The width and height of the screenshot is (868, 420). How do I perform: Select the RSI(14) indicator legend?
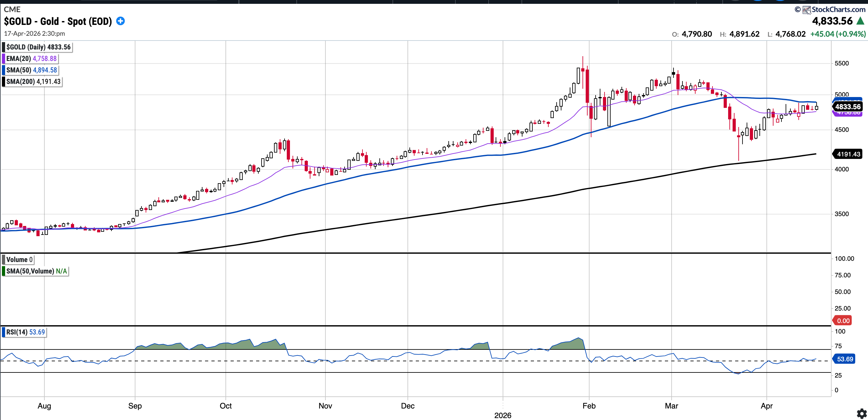tap(25, 332)
